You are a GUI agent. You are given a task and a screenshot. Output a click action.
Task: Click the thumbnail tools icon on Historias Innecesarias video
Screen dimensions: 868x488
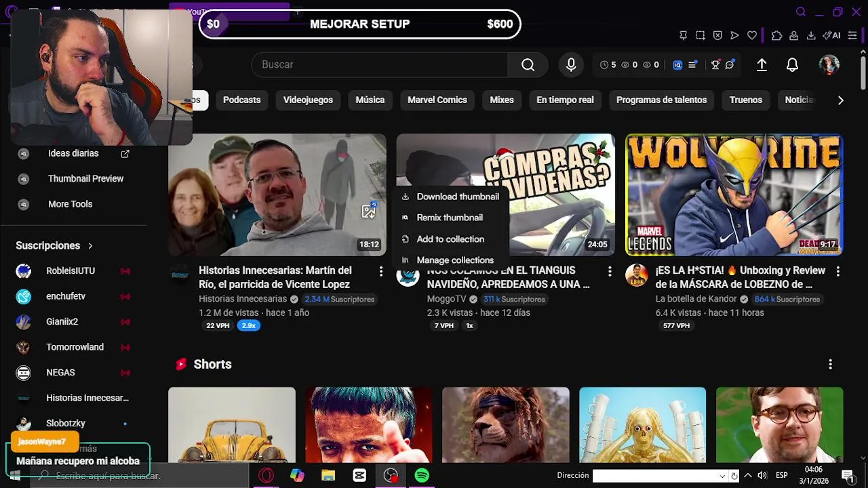[368, 211]
